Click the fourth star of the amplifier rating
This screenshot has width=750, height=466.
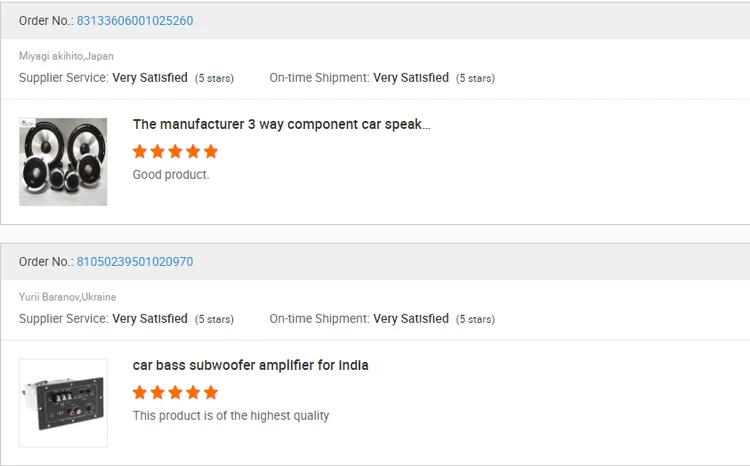pos(193,393)
